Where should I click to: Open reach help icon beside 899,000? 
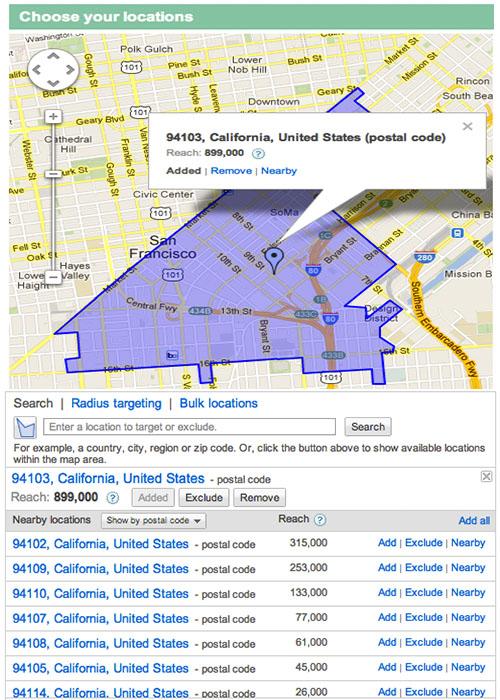(x=113, y=498)
